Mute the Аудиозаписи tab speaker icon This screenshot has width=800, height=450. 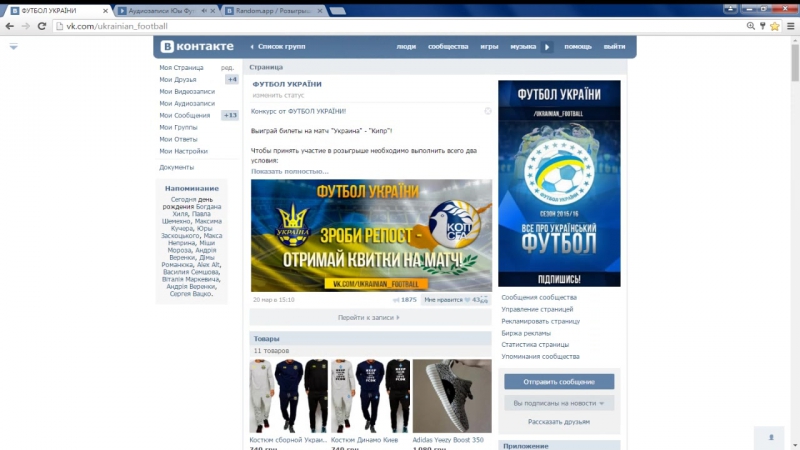(204, 10)
